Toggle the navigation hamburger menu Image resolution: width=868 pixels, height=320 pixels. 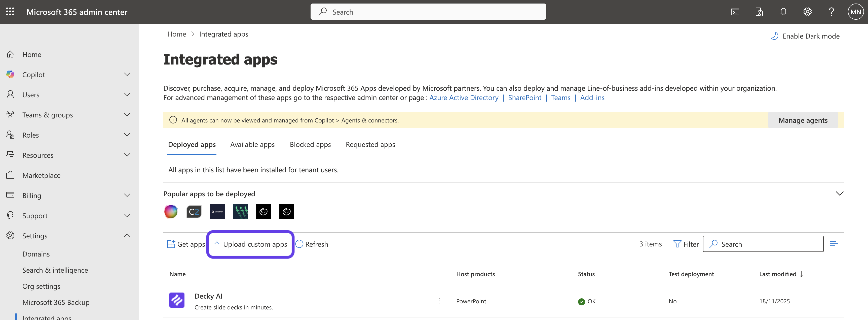tap(11, 34)
